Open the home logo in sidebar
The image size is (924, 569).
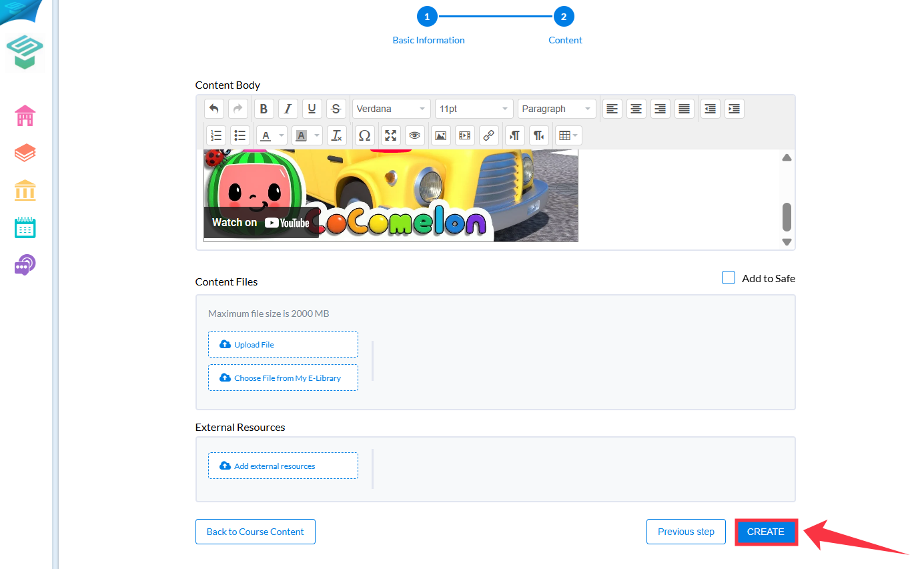tap(25, 52)
